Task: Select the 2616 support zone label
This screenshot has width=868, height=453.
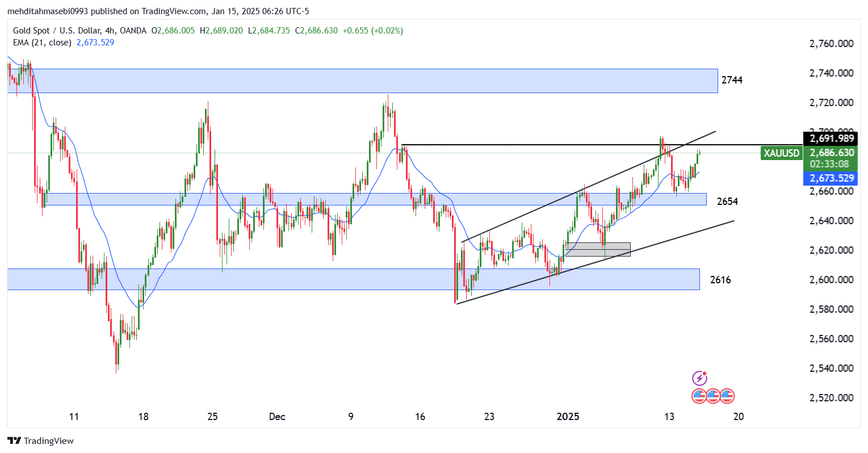Action: [x=720, y=280]
